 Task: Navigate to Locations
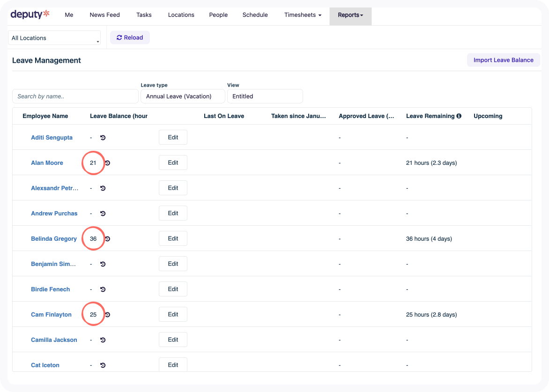coord(181,15)
